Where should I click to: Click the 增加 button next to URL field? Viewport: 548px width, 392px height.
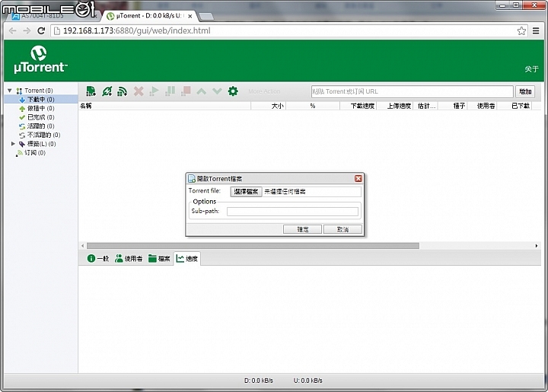525,91
